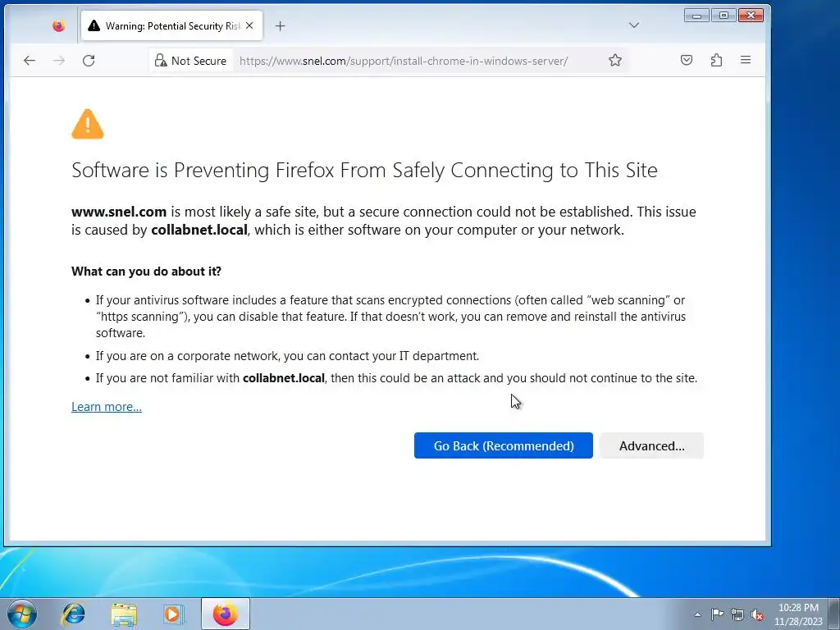This screenshot has height=630, width=840.
Task: Show hidden tray icons arrow
Action: pos(697,614)
